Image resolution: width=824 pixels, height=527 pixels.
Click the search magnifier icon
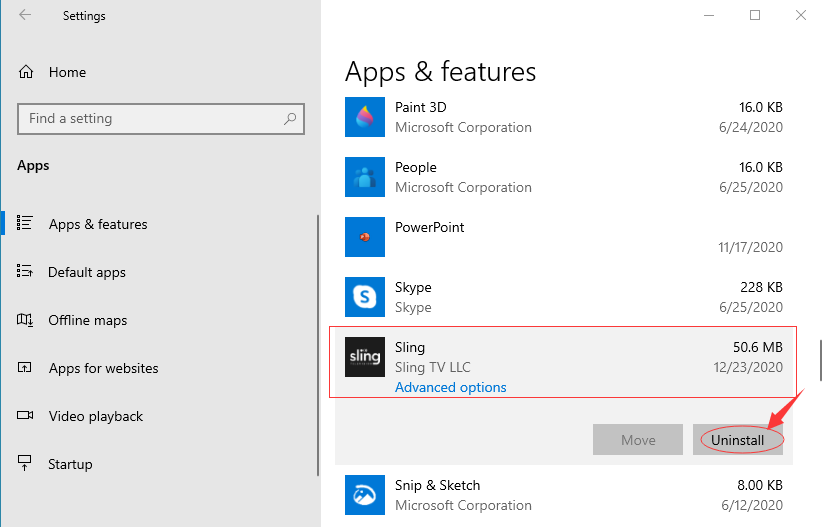click(290, 119)
